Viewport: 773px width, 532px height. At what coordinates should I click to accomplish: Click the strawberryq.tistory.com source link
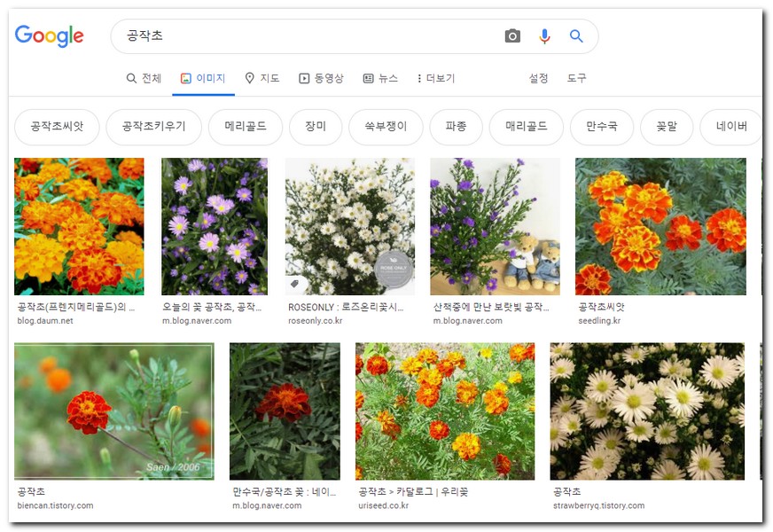pos(597,505)
